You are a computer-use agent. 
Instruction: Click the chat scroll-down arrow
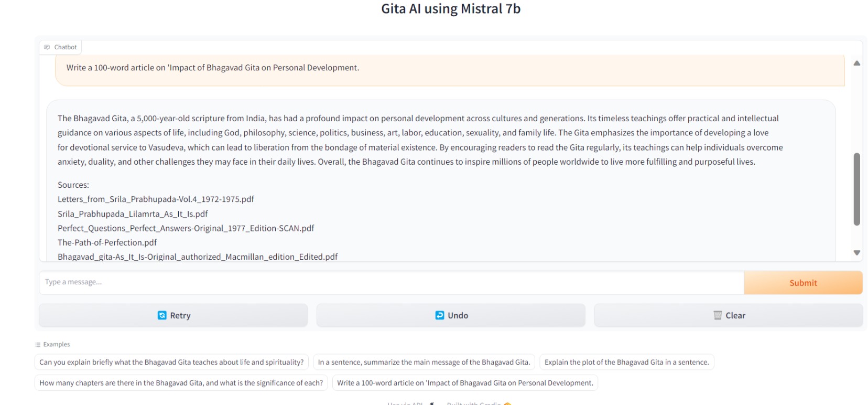857,253
